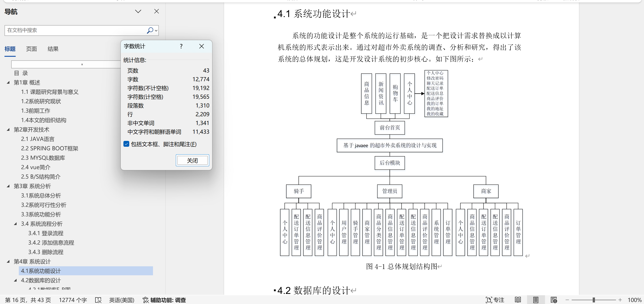Close 字数统计 dialog with X
The height and width of the screenshot is (304, 644).
(x=202, y=46)
